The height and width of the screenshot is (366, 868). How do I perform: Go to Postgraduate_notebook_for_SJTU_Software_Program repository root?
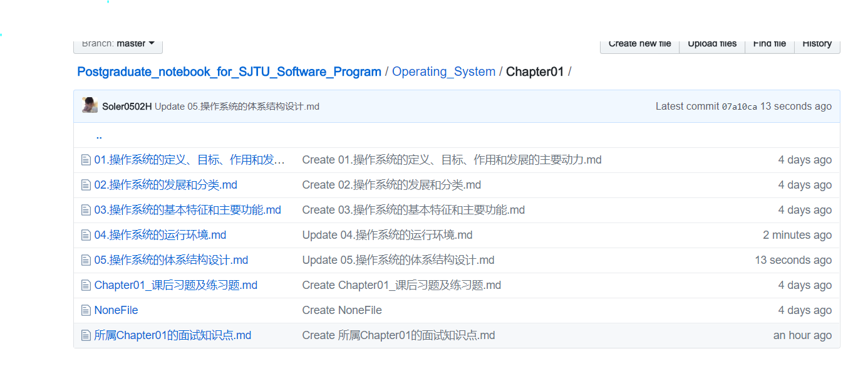229,71
